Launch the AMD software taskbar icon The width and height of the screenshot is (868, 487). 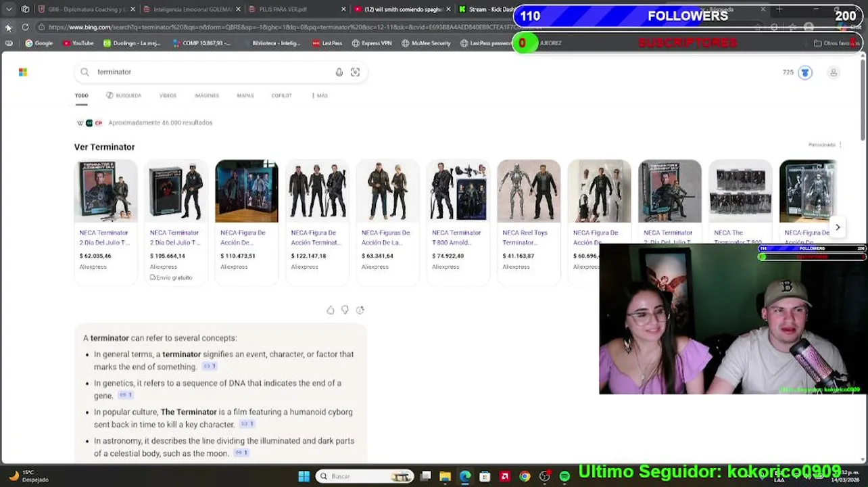pos(504,476)
